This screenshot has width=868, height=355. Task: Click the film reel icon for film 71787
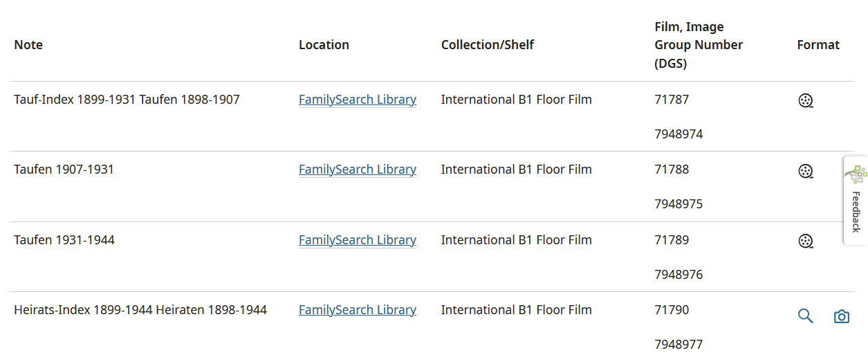pyautogui.click(x=805, y=101)
